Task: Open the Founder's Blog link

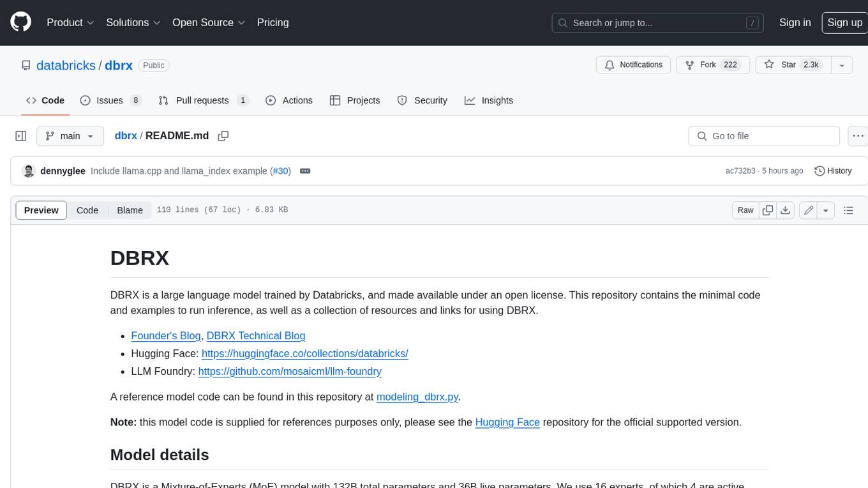Action: coord(166,335)
